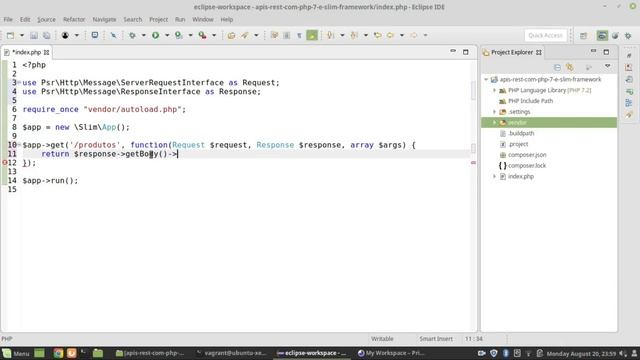Click the Profile toolbar icon
The width and height of the screenshot is (640, 360).
[179, 36]
